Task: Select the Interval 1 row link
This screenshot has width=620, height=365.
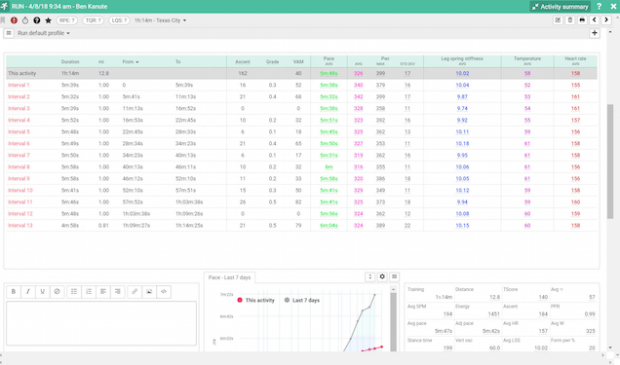Action: click(x=19, y=85)
